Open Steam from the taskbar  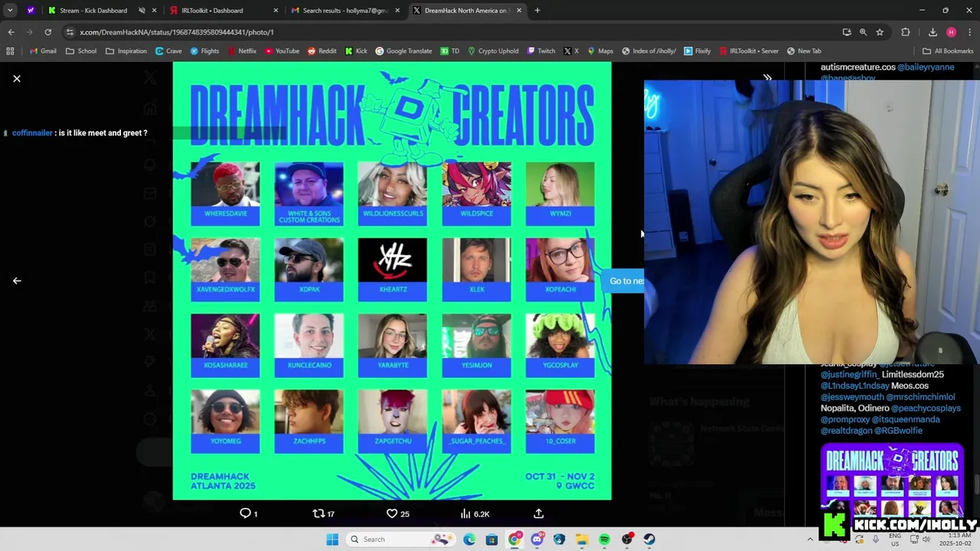649,540
